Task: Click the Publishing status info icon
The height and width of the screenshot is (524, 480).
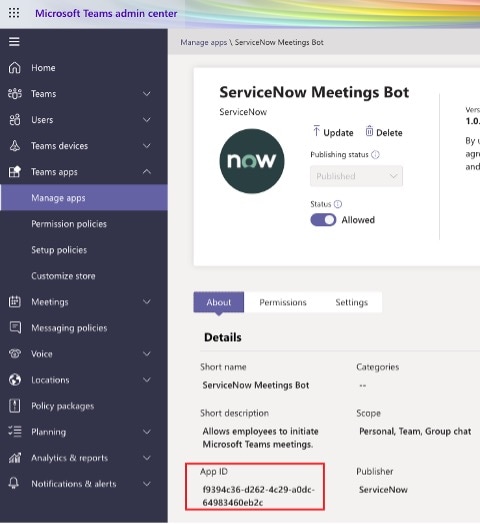Action: pyautogui.click(x=375, y=155)
